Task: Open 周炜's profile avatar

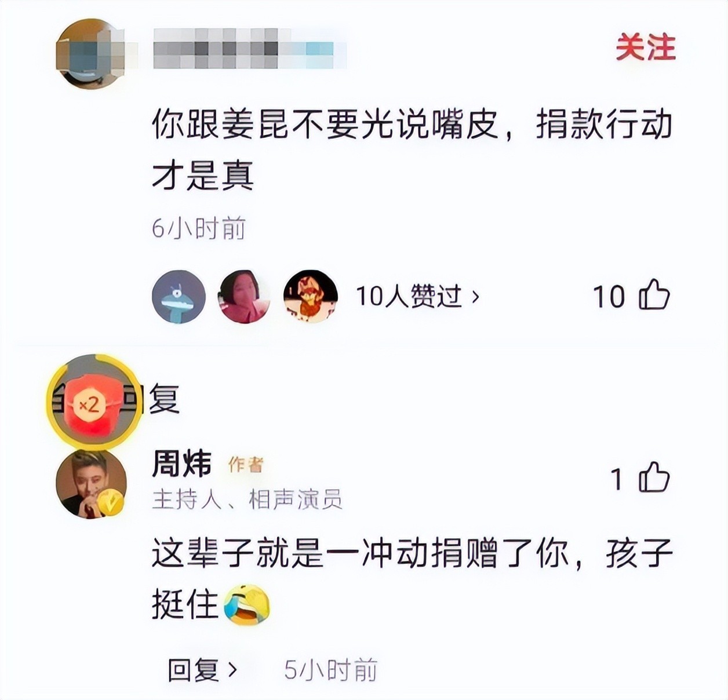Action: (x=90, y=484)
